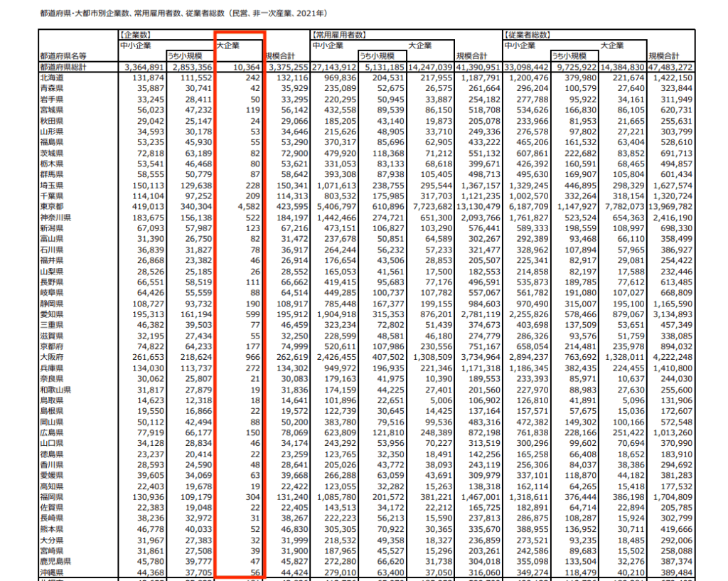The image size is (728, 581).
Task: Click the grand total 47,483,272
Action: tap(670, 68)
